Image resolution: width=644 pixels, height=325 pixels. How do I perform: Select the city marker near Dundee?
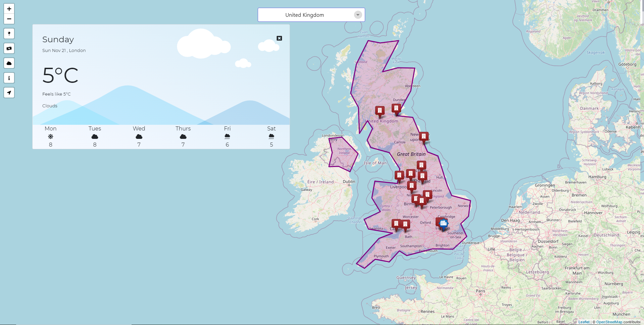pyautogui.click(x=396, y=108)
